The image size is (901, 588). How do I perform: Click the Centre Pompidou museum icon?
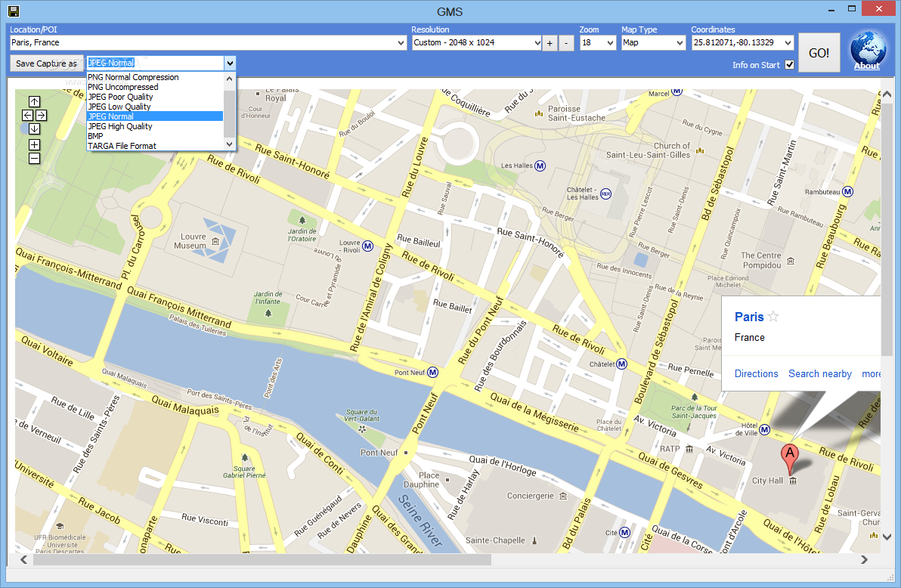point(791,261)
